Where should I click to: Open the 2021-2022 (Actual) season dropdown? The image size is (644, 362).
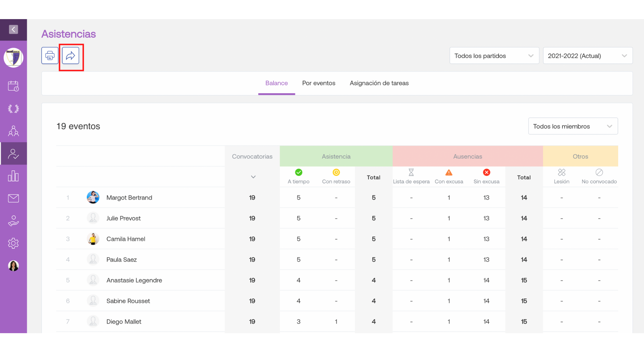point(588,56)
